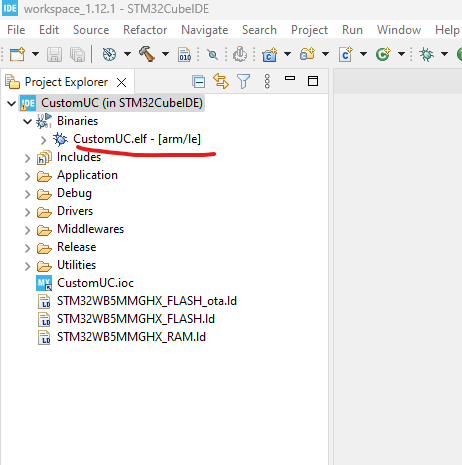Open the Refactor menu
This screenshot has width=462, height=465.
[145, 30]
